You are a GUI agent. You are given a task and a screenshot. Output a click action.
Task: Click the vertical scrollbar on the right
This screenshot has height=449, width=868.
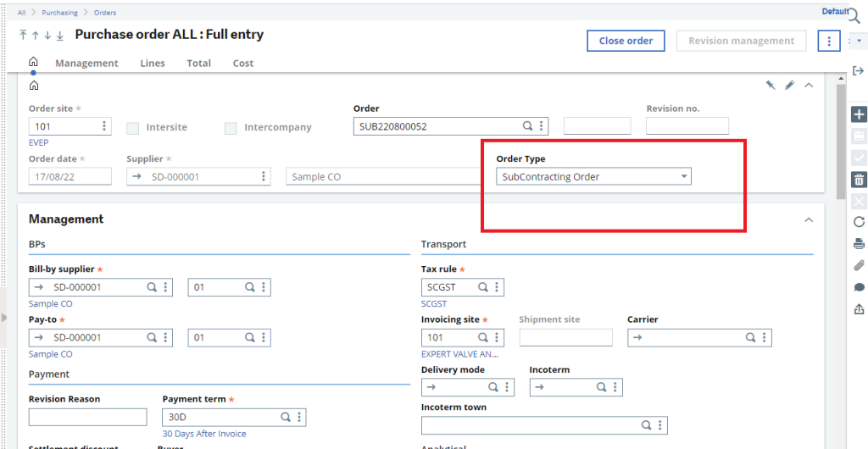coord(841,141)
